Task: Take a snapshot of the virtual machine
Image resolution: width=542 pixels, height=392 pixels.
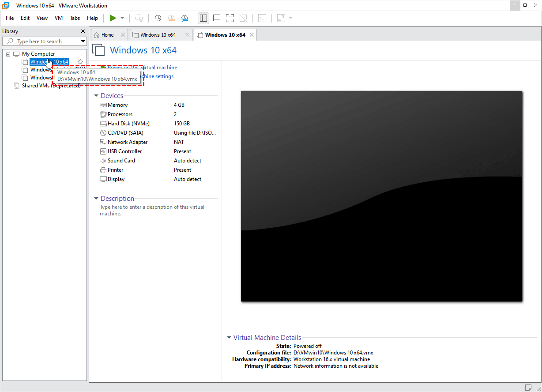Action: click(158, 18)
